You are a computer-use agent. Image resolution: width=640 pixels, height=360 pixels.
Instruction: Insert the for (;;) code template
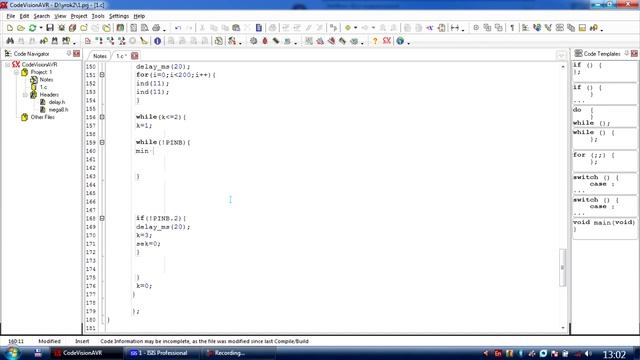pos(604,160)
